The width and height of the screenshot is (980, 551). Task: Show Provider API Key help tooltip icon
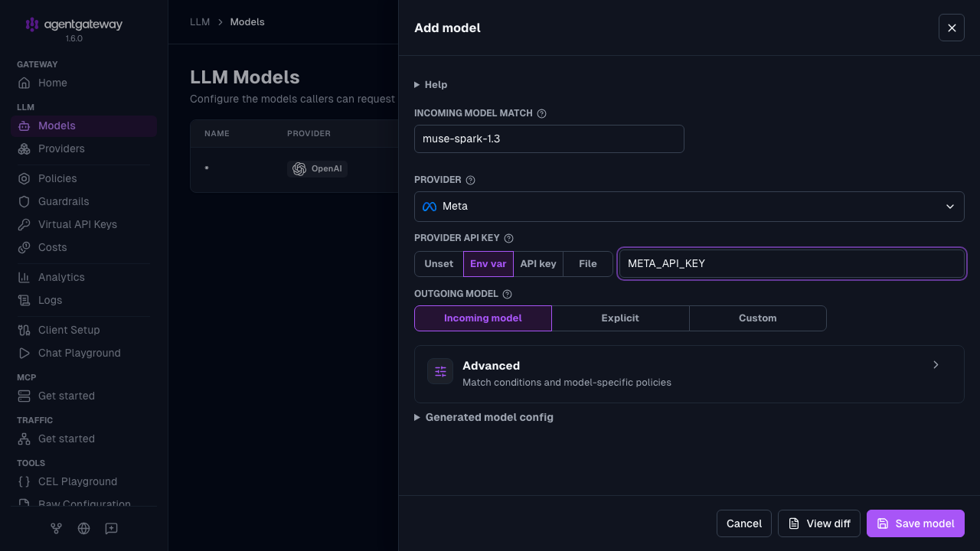click(509, 239)
